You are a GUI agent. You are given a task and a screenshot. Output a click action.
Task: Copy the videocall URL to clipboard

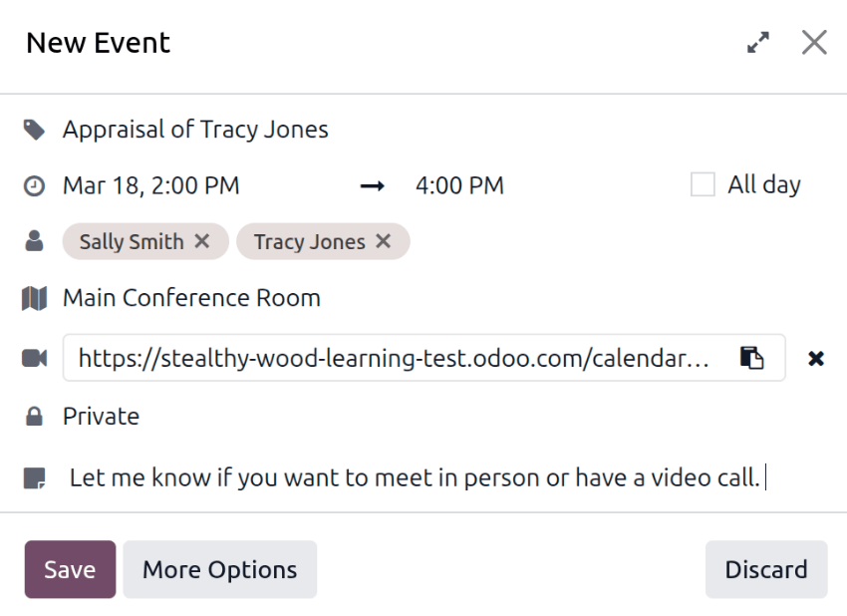point(751,359)
